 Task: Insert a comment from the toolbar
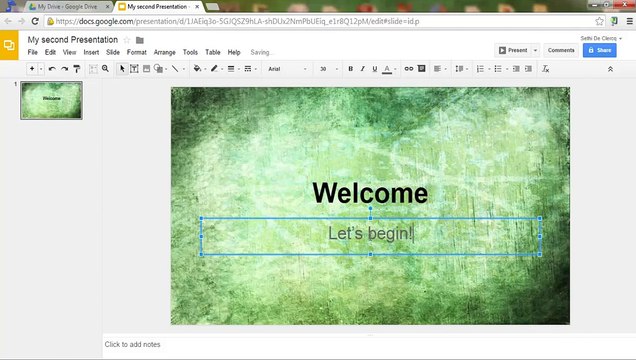[x=421, y=69]
